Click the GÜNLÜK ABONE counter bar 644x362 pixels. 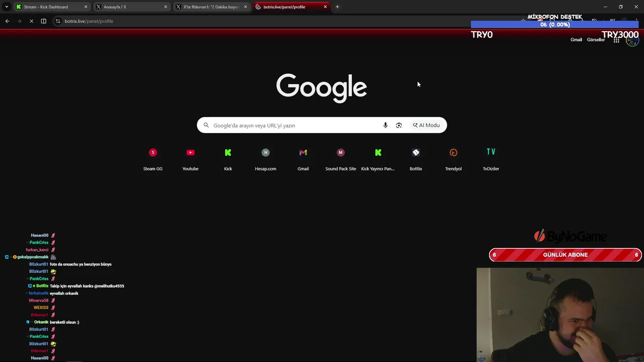pos(565,255)
